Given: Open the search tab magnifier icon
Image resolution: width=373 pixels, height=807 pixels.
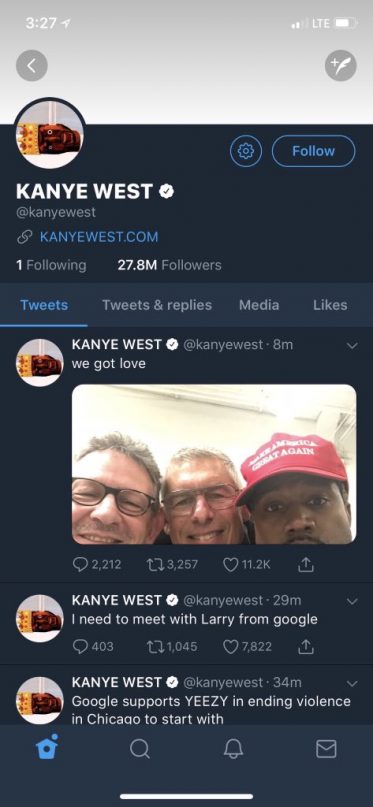Looking at the screenshot, I should (139, 749).
